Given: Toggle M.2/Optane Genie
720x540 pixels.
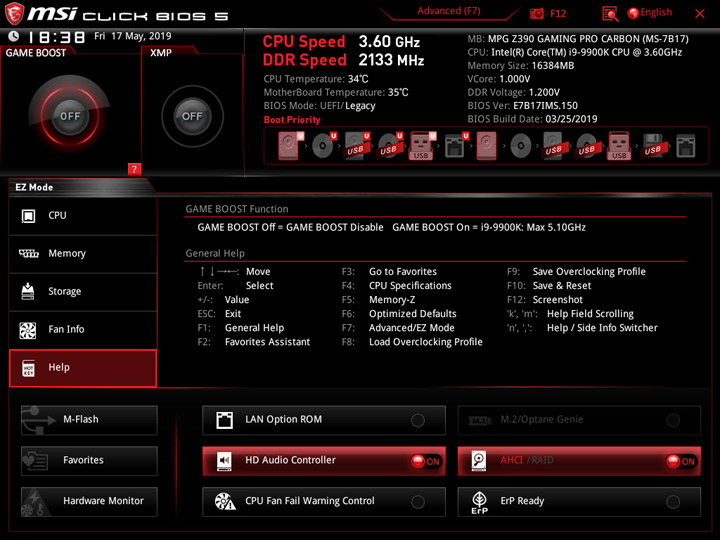Looking at the screenshot, I should click(579, 420).
